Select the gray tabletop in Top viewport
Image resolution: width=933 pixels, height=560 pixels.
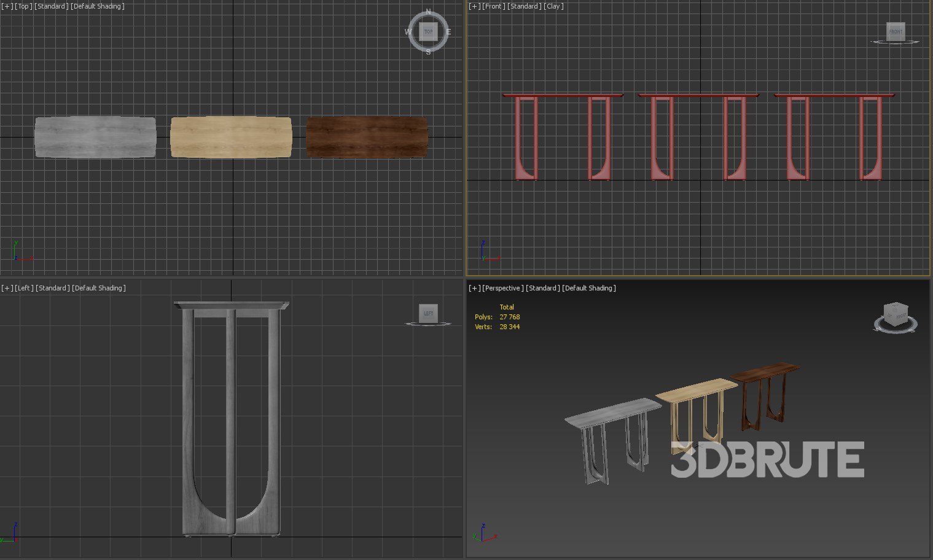point(95,137)
